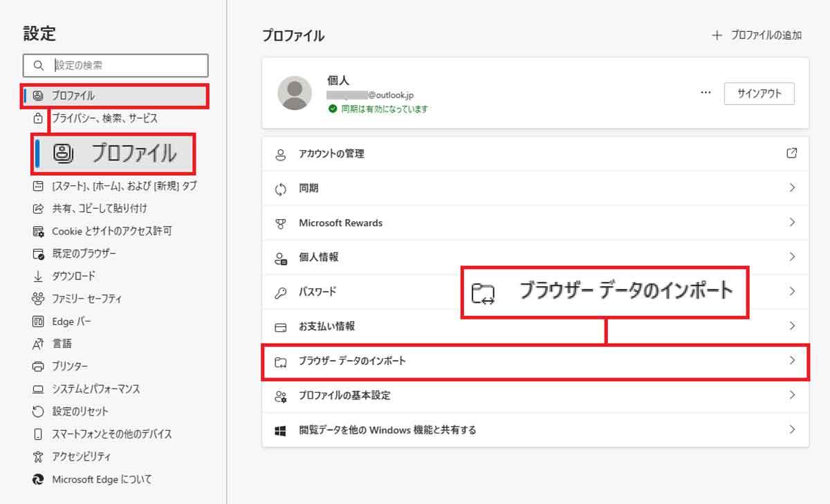
Task: Select プロファイル in the settings sidebar
Action: click(x=114, y=96)
